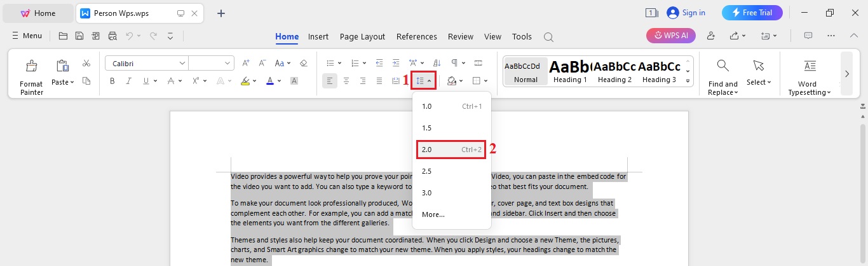
Task: Open the WPS AI button
Action: coord(671,36)
